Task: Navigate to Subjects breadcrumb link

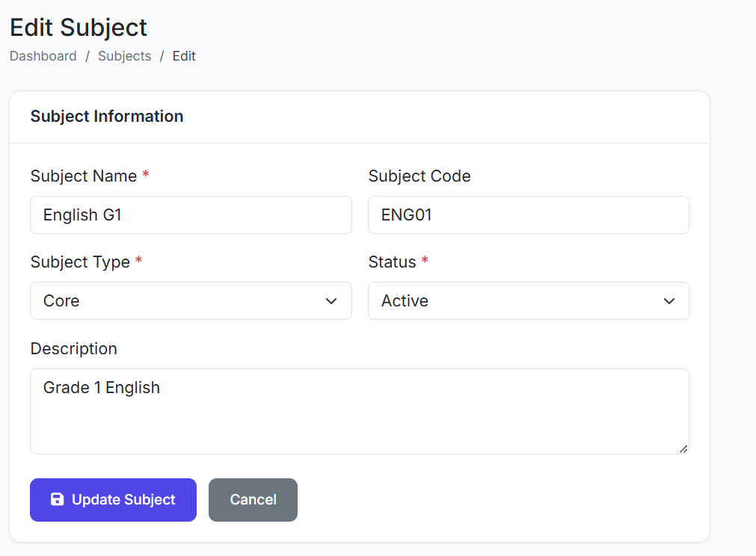Action: (x=124, y=56)
